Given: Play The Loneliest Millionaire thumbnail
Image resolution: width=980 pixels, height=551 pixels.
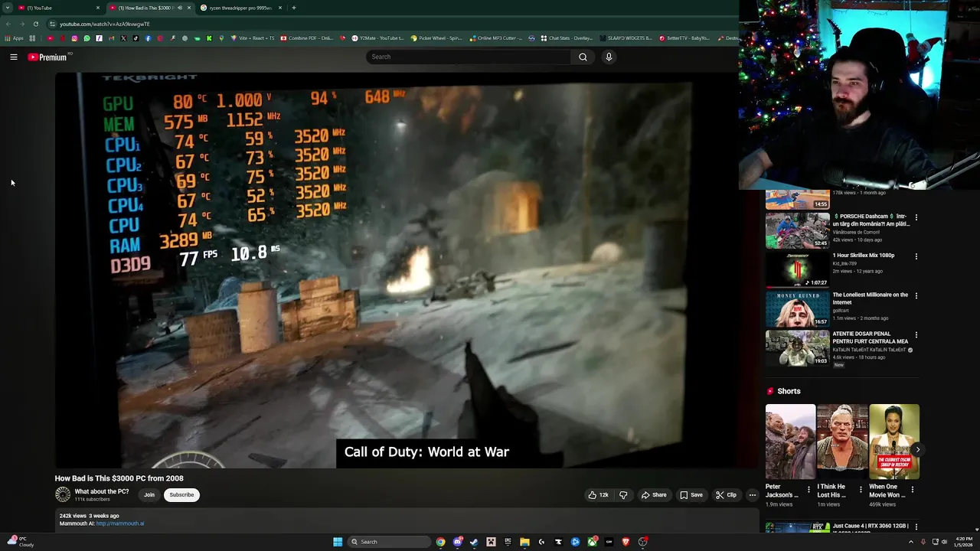Looking at the screenshot, I should coord(797,308).
